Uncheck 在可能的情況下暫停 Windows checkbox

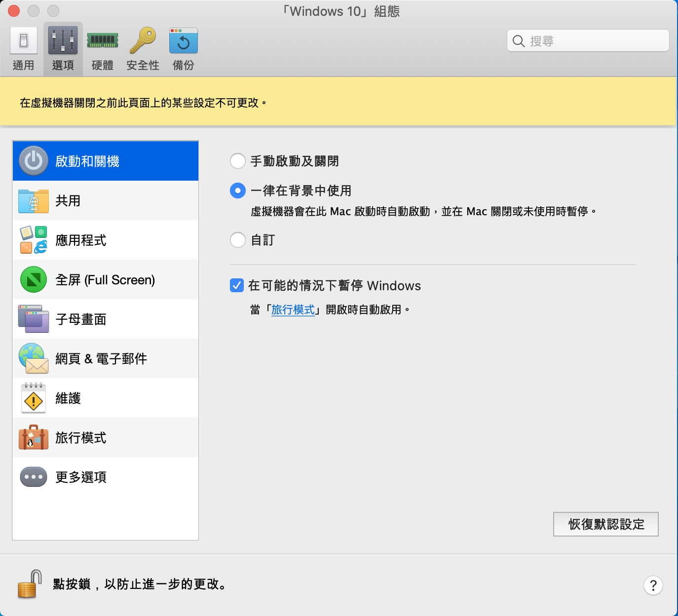[237, 285]
